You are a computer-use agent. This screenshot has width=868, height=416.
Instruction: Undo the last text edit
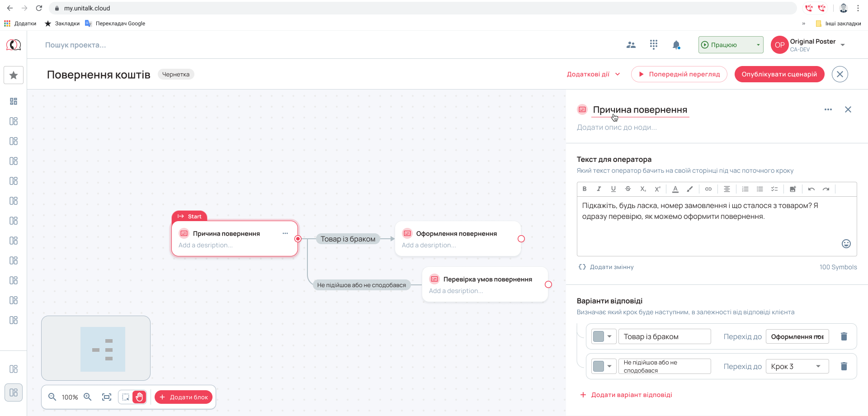pyautogui.click(x=811, y=189)
